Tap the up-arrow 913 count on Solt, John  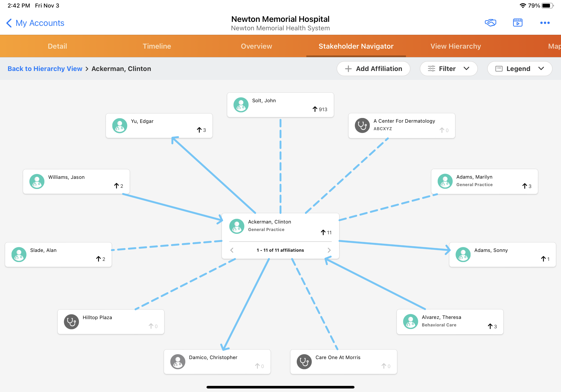click(x=319, y=109)
